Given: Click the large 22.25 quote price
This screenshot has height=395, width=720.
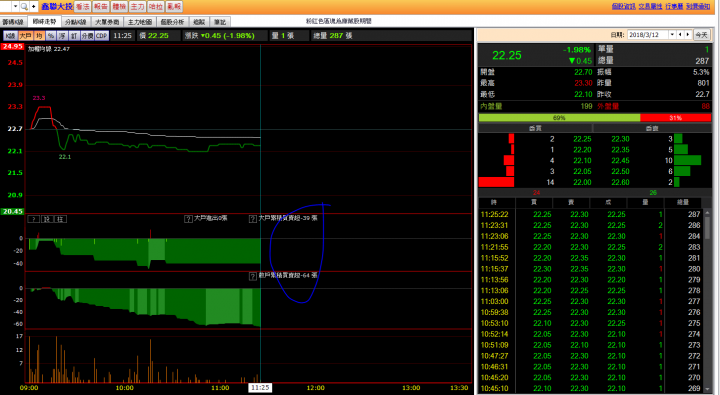Looking at the screenshot, I should pyautogui.click(x=506, y=56).
